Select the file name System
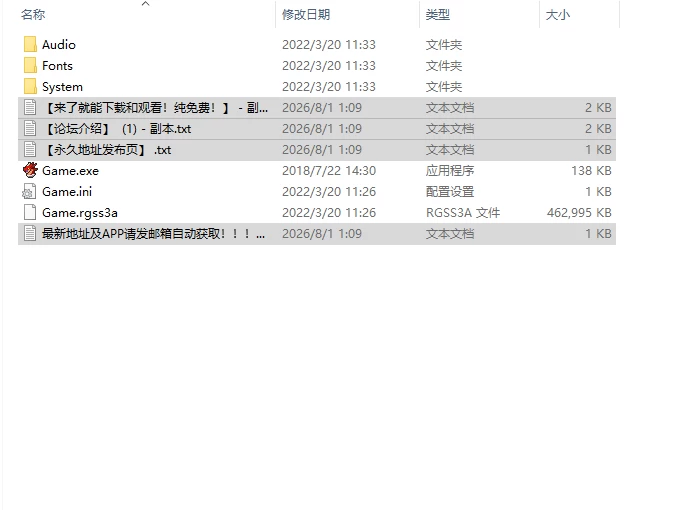 [62, 87]
